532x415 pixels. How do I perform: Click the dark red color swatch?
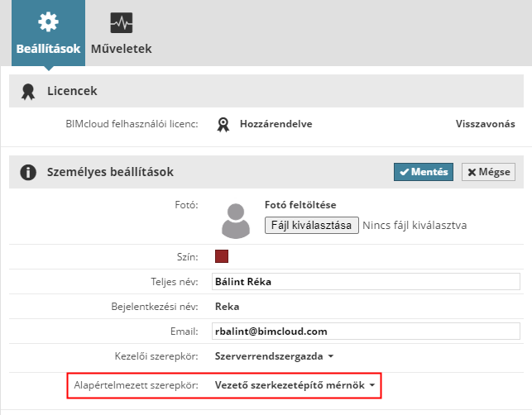coord(222,256)
